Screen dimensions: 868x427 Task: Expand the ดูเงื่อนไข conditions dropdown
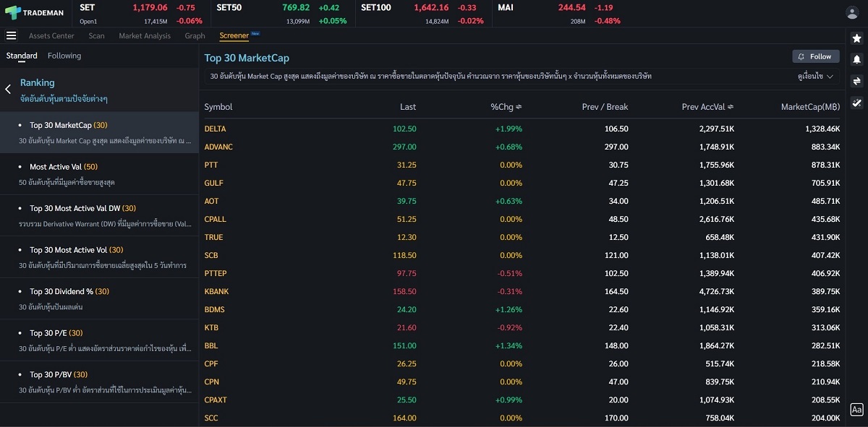coord(816,75)
